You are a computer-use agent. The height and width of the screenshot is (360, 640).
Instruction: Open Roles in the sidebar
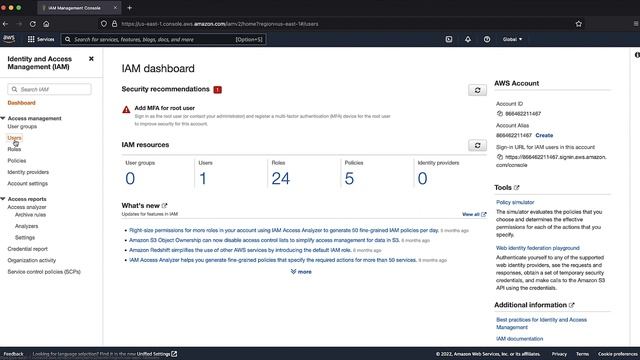coord(14,149)
